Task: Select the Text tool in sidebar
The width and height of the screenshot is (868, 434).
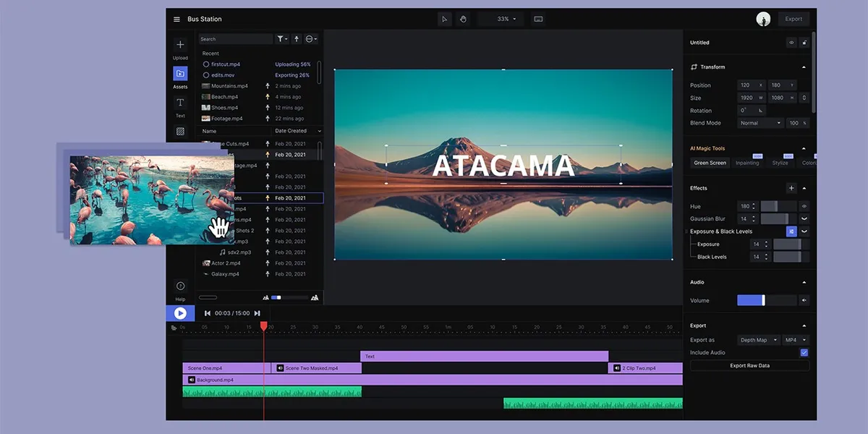Action: (x=180, y=103)
